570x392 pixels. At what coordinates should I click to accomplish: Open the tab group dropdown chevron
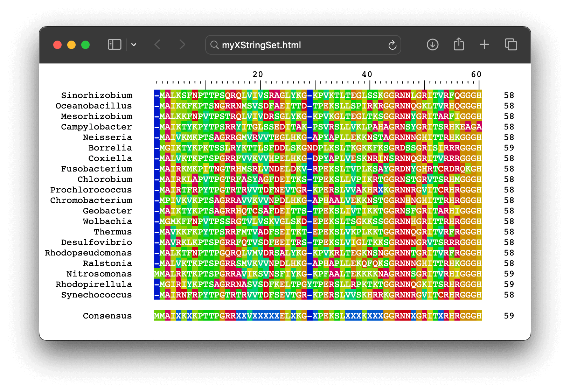(134, 45)
